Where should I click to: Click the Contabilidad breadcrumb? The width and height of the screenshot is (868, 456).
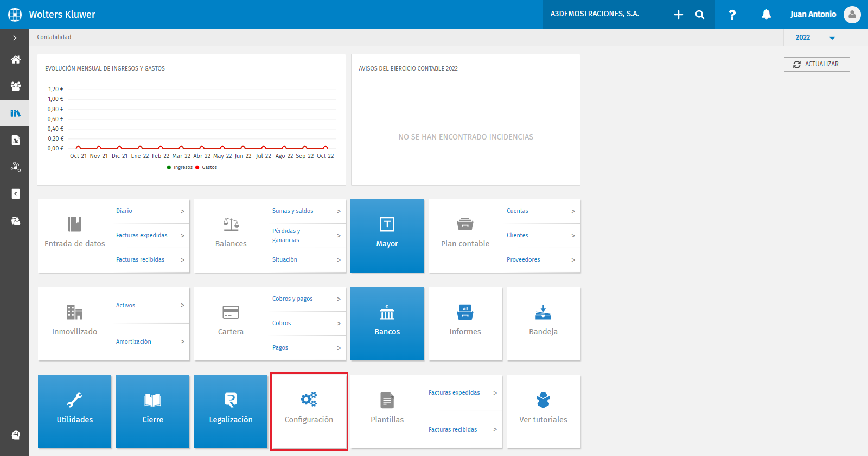(54, 37)
